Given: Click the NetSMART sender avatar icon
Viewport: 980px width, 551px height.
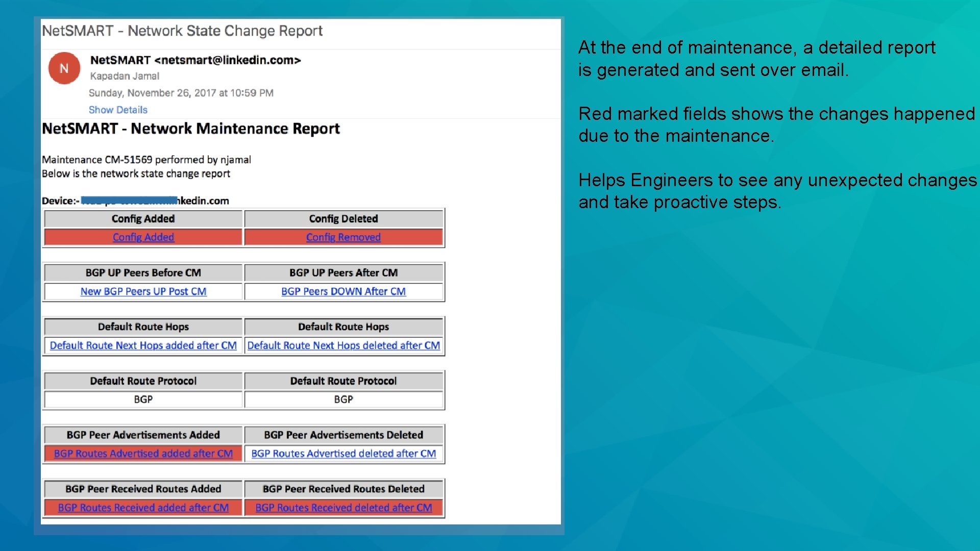Looking at the screenshot, I should pos(63,68).
